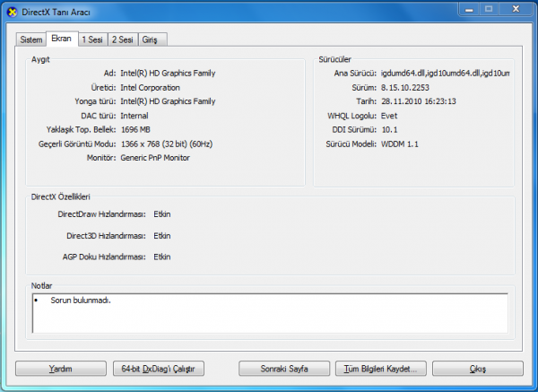This screenshot has width=538, height=392.
Task: Click Etkin next to Direct3D Hızlandırması
Action: (x=162, y=236)
